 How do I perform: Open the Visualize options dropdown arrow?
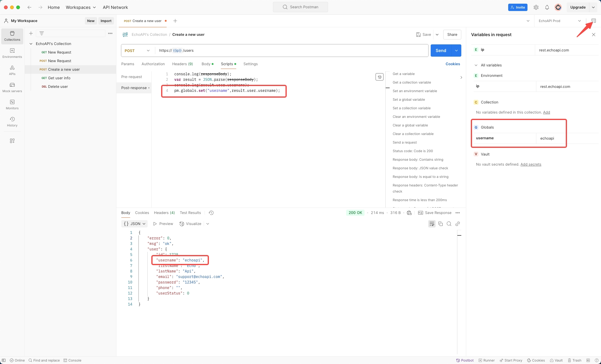click(208, 224)
